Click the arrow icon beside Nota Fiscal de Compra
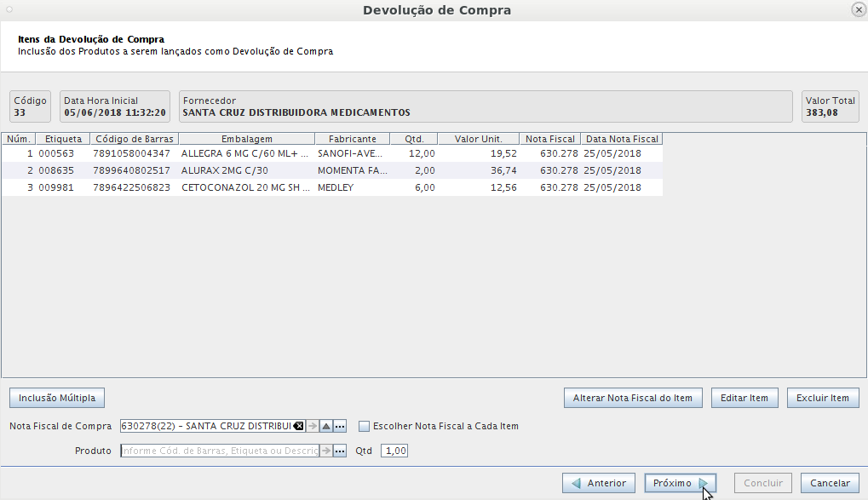868x500 pixels. point(313,426)
